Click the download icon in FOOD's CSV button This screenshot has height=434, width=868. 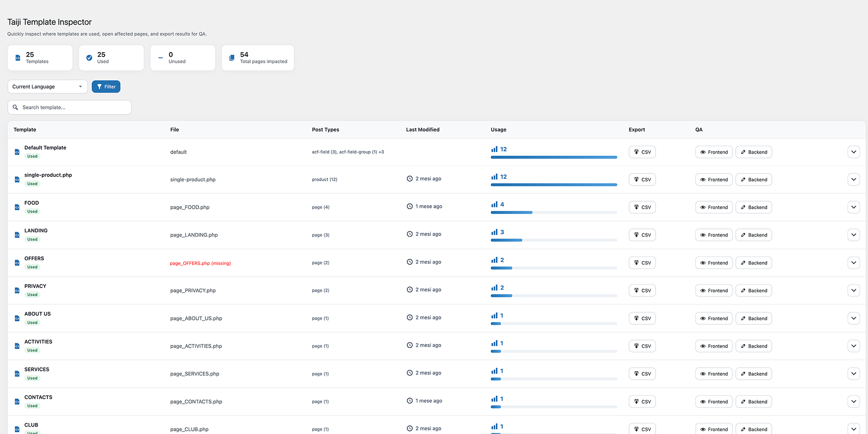pyautogui.click(x=636, y=207)
